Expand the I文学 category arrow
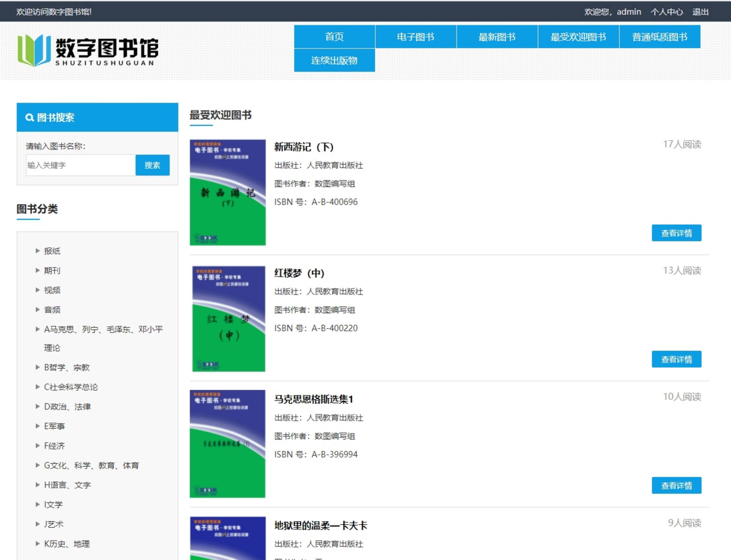 (38, 504)
